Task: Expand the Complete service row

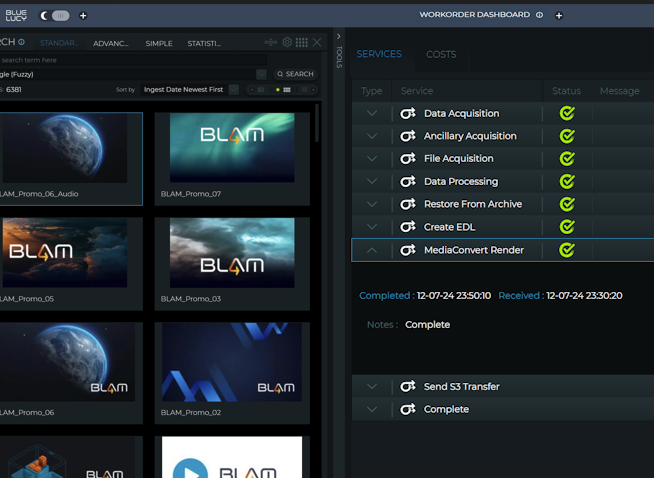Action: [x=372, y=409]
